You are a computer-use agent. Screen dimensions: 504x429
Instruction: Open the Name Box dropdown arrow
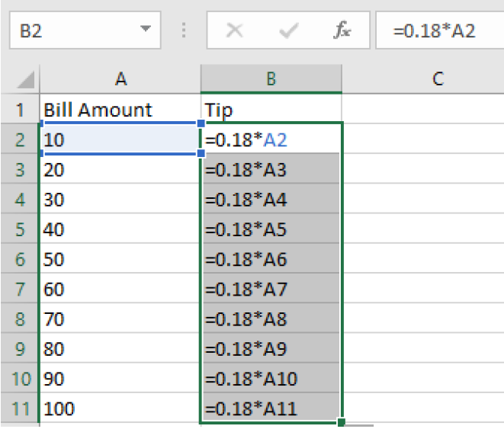click(146, 29)
